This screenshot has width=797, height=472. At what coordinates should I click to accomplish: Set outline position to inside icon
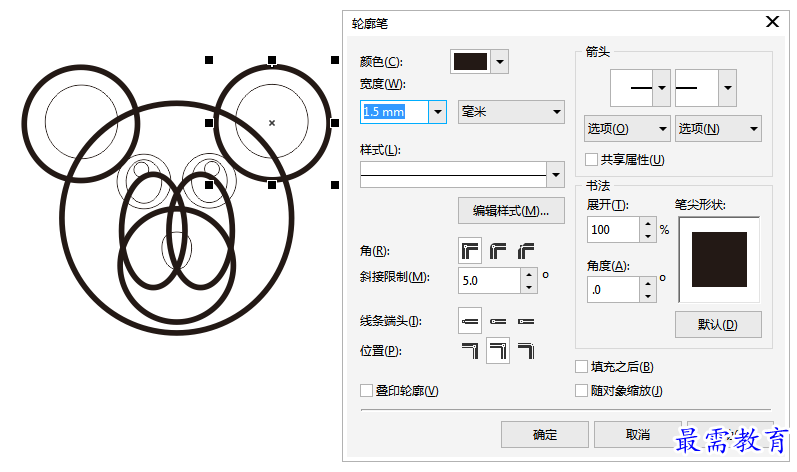pyautogui.click(x=526, y=351)
